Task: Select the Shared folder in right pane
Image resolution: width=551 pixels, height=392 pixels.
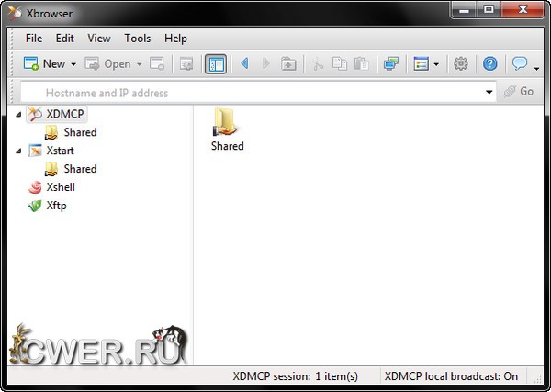Action: click(x=227, y=130)
